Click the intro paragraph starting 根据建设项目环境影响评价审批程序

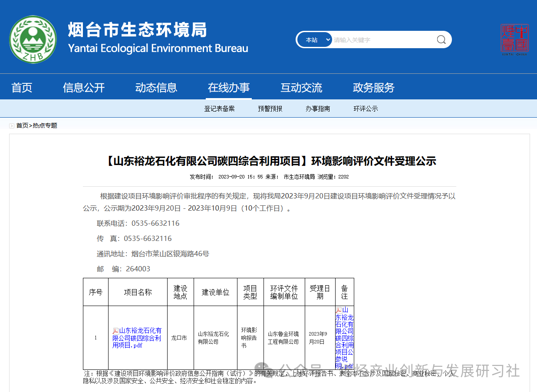pyautogui.click(x=269, y=202)
